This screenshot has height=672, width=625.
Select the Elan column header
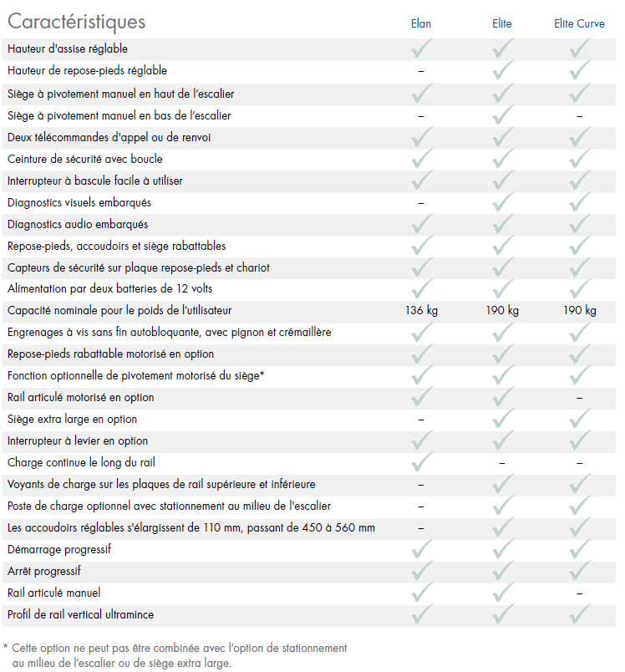point(421,23)
